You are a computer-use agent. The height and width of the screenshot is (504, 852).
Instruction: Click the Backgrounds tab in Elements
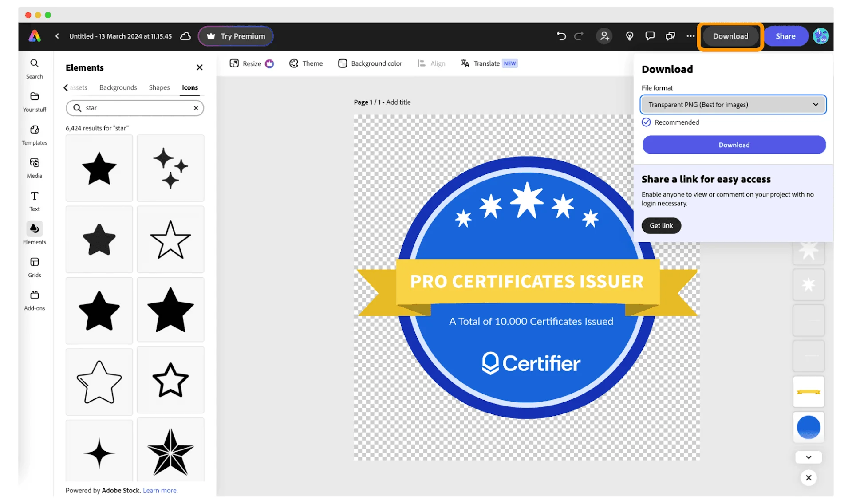[118, 87]
